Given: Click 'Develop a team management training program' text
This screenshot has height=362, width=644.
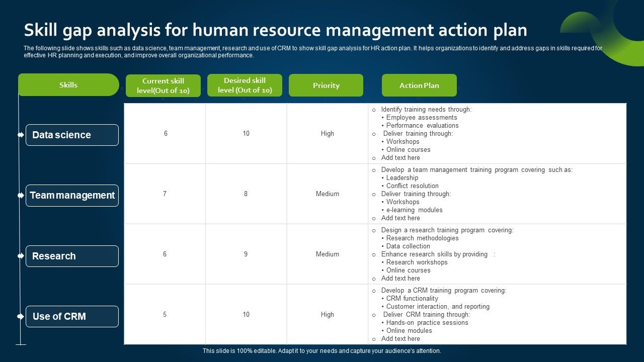Looking at the screenshot, I should [x=476, y=169].
